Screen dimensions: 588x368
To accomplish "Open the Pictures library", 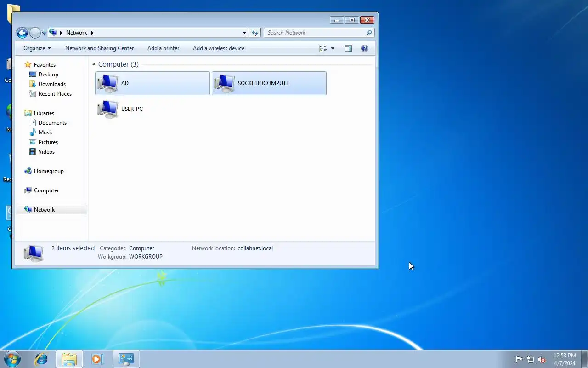I will (48, 142).
